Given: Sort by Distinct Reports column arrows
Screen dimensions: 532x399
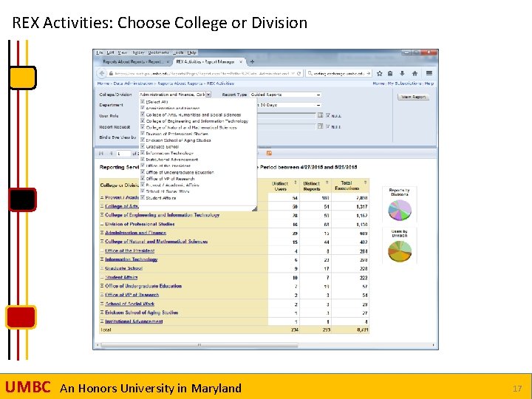Looking at the screenshot, I should [x=327, y=183].
